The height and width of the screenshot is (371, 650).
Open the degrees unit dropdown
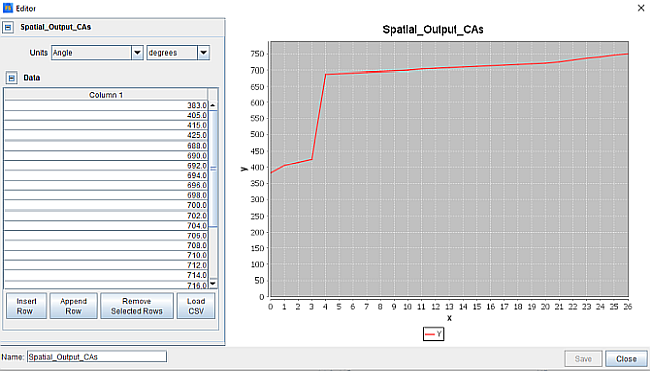click(204, 53)
